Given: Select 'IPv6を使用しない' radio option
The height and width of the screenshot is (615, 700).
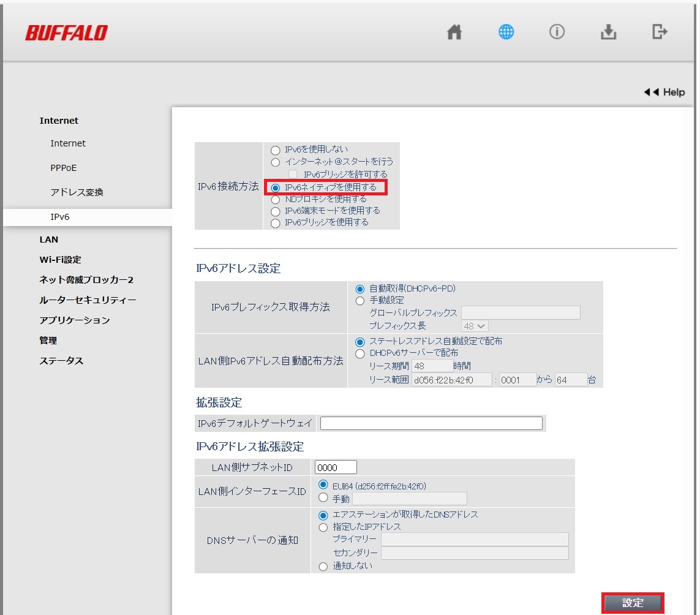Looking at the screenshot, I should pos(276,150).
